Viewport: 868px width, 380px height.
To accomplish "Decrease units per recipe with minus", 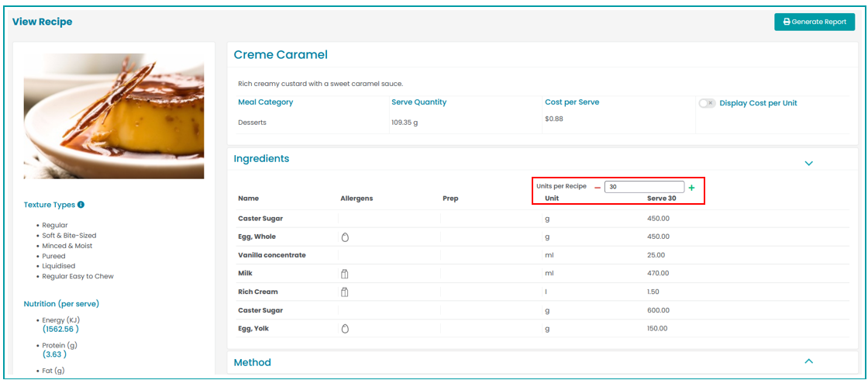I will (598, 188).
